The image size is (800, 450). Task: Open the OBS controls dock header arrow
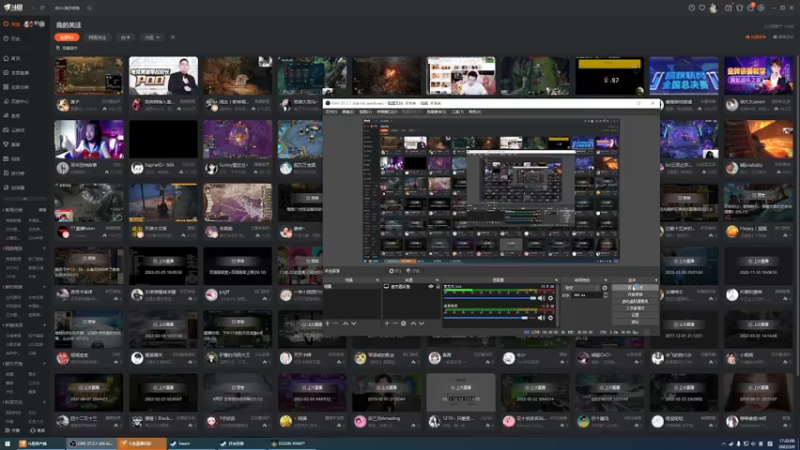coord(656,280)
